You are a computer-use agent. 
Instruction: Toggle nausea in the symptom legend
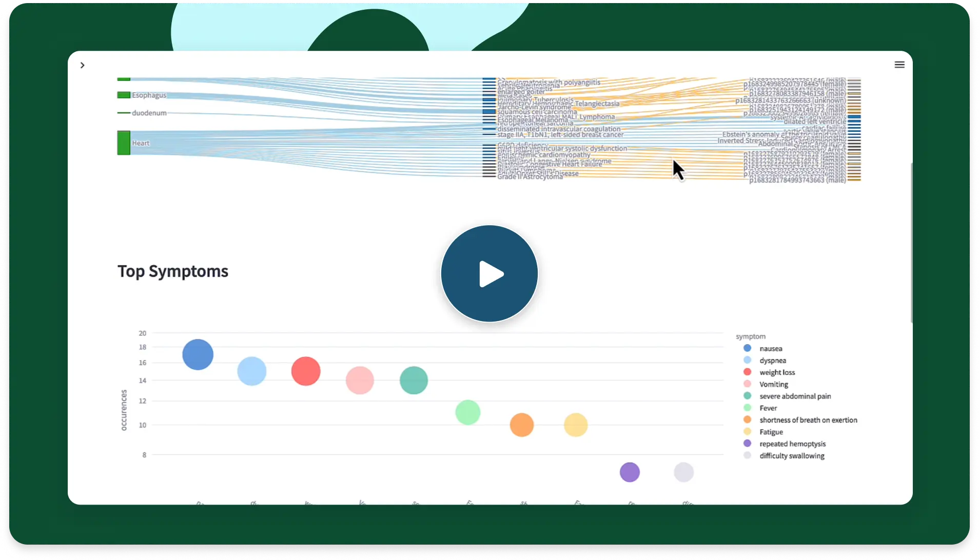pyautogui.click(x=770, y=349)
